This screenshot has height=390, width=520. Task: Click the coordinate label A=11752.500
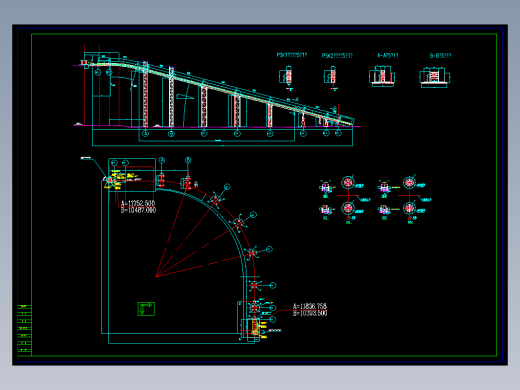point(138,203)
